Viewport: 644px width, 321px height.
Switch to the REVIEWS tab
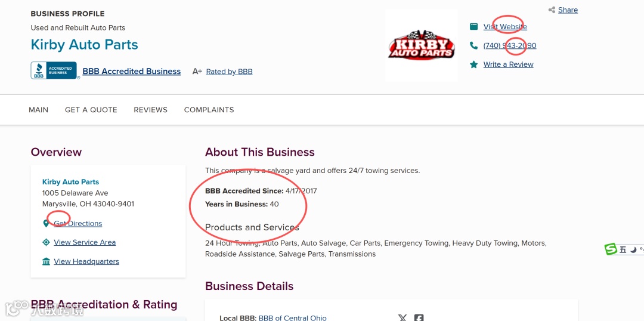click(x=151, y=110)
